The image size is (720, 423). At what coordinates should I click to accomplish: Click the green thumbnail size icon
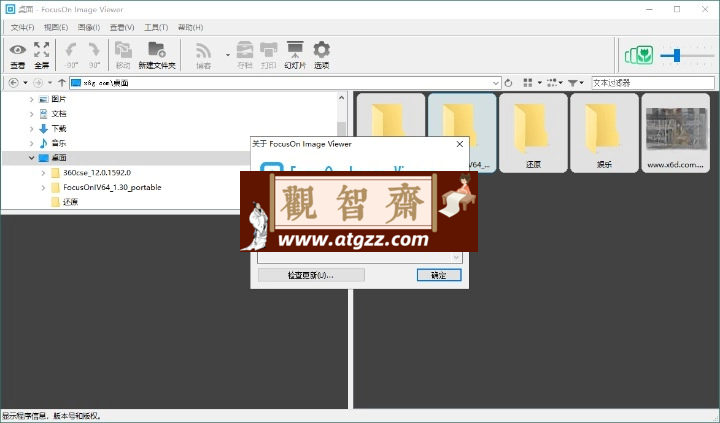coord(639,56)
